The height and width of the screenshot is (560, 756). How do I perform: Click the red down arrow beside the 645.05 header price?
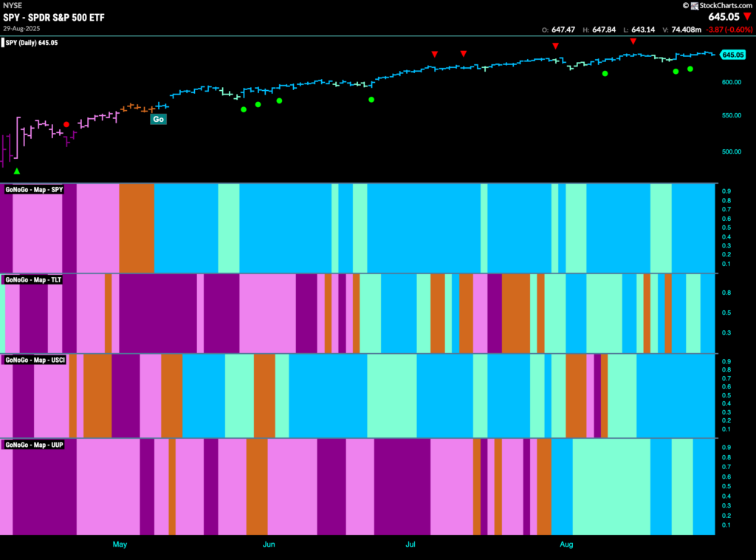click(747, 17)
